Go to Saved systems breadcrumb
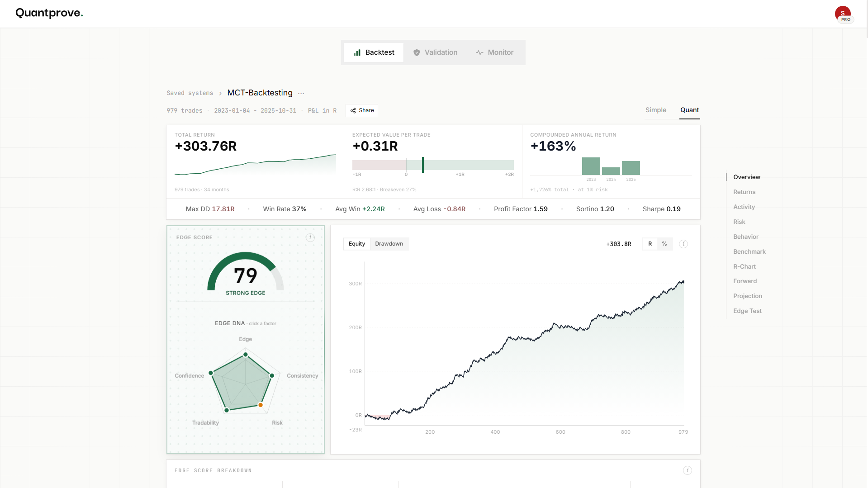This screenshot has height=488, width=868. 190,93
